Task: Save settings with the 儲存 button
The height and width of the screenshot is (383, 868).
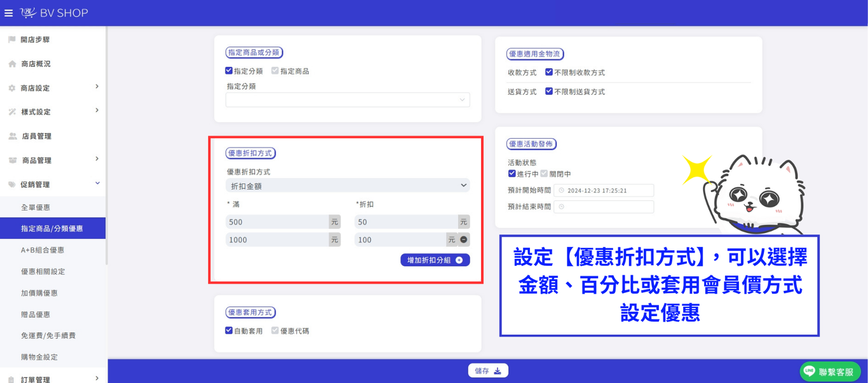Action: tap(488, 371)
